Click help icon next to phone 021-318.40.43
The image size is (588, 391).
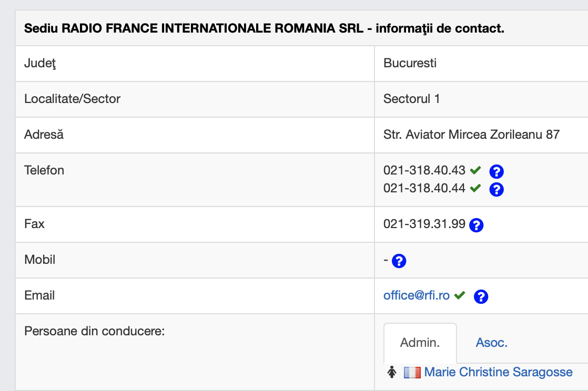(x=496, y=171)
